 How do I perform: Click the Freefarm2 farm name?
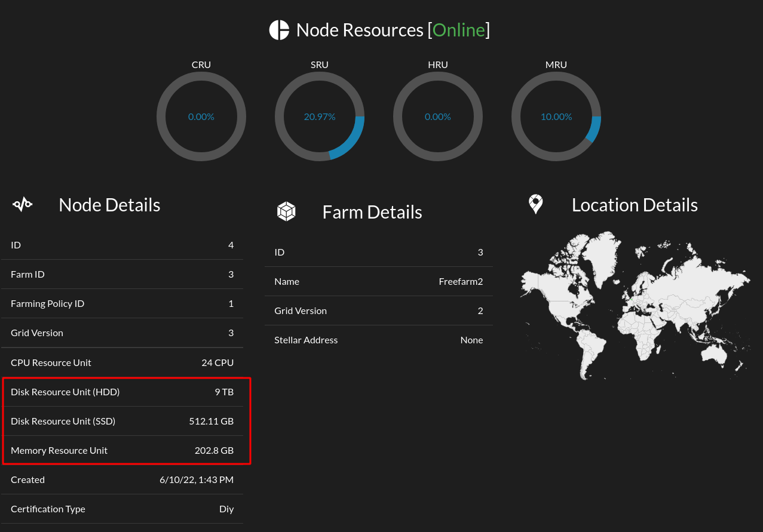(x=461, y=281)
